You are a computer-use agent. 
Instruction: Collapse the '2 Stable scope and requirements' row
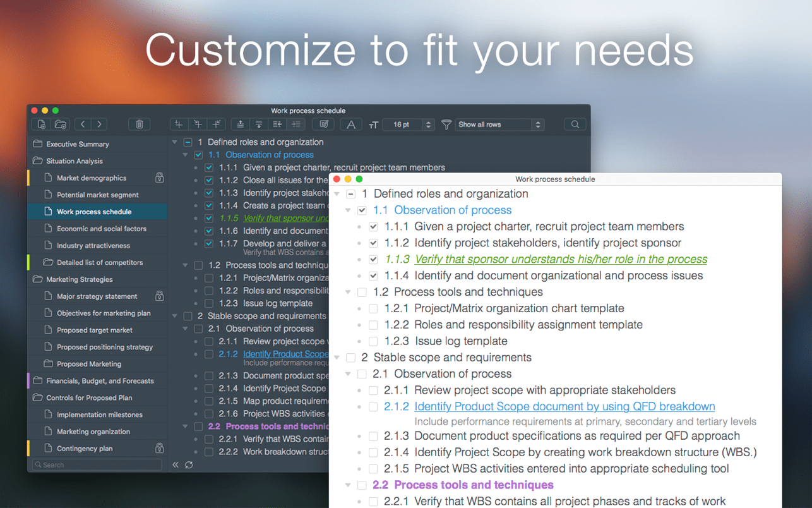pyautogui.click(x=337, y=358)
